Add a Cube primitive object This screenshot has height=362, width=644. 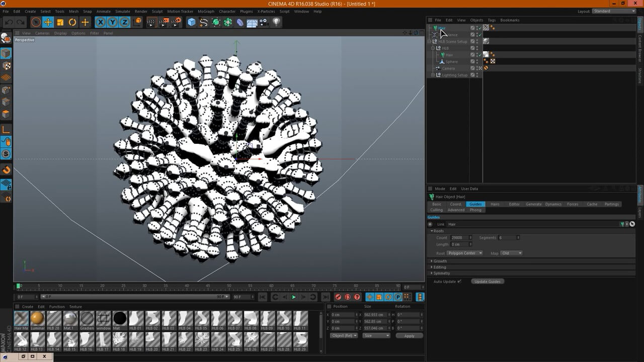click(x=191, y=22)
